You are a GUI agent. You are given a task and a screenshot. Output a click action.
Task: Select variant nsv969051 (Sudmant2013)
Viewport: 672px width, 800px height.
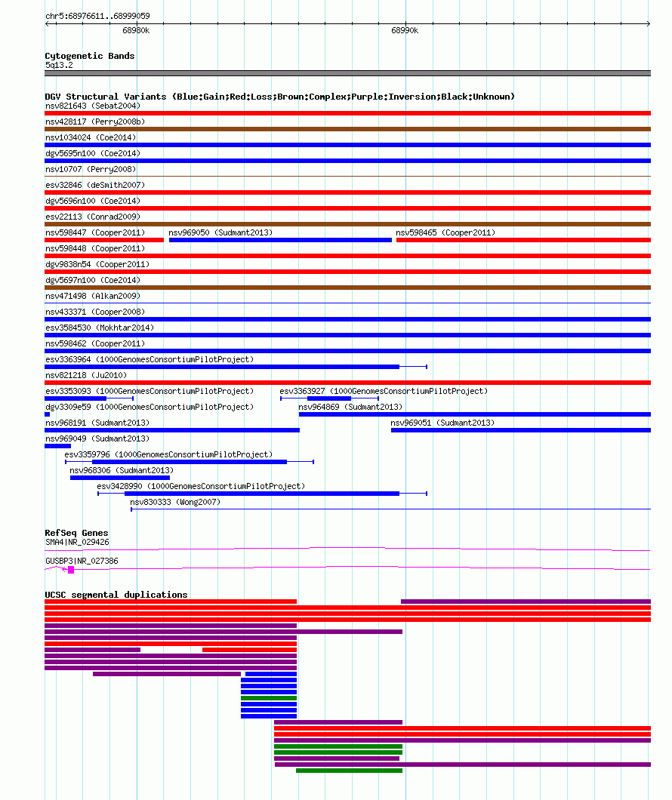442,423
